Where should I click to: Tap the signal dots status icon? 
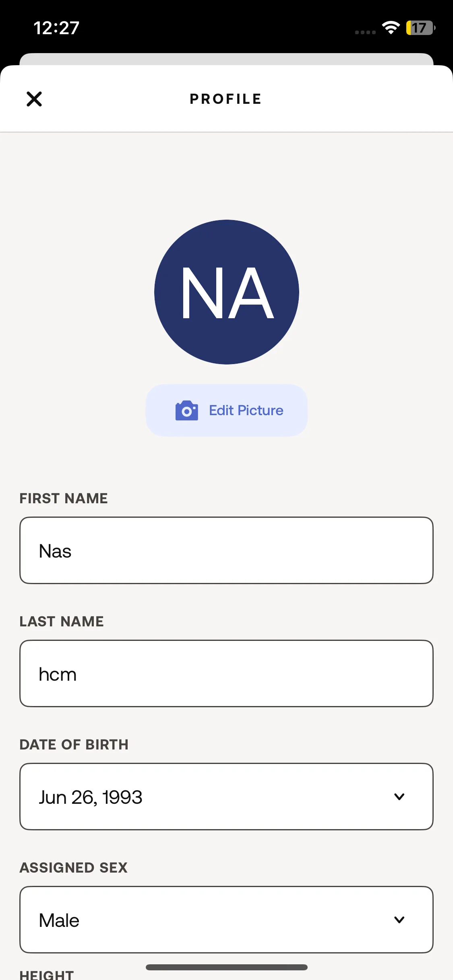pyautogui.click(x=365, y=32)
